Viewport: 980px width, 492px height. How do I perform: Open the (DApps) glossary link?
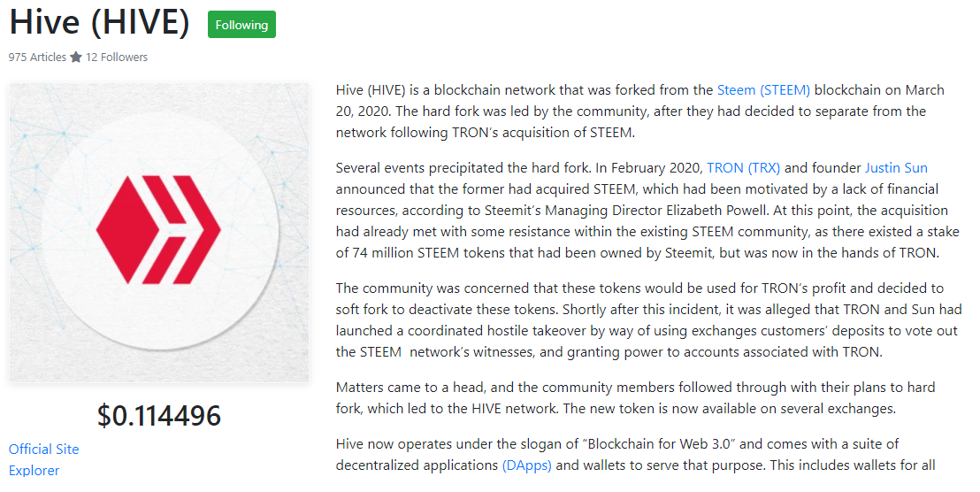pos(527,465)
